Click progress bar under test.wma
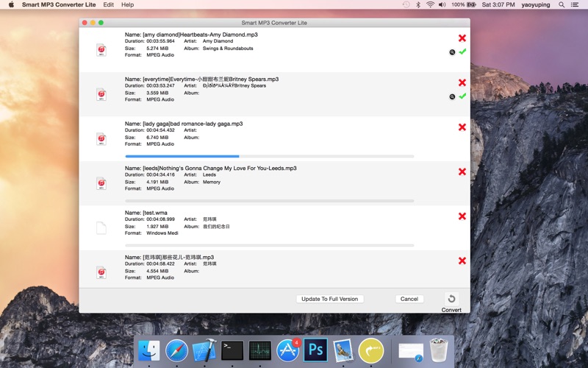 pyautogui.click(x=270, y=245)
